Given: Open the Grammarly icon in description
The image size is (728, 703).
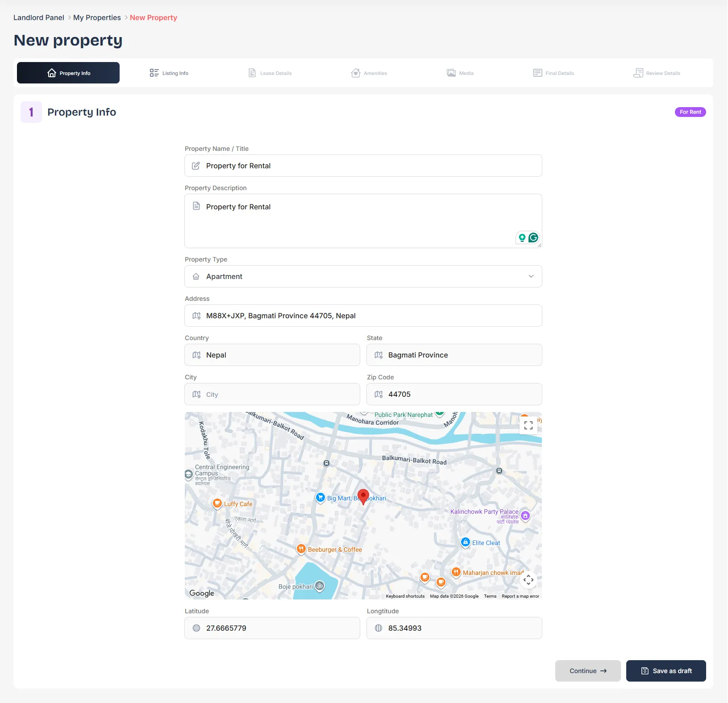Looking at the screenshot, I should pos(533,237).
